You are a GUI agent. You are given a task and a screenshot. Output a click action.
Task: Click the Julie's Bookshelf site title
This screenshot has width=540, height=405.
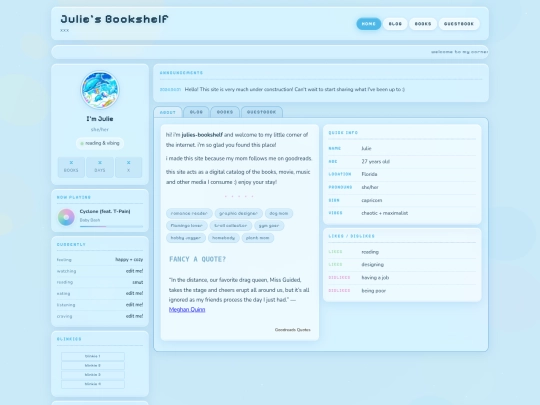click(x=114, y=19)
